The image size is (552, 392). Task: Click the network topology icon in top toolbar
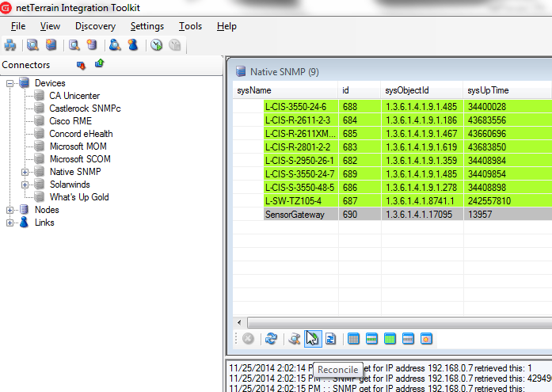click(x=10, y=45)
